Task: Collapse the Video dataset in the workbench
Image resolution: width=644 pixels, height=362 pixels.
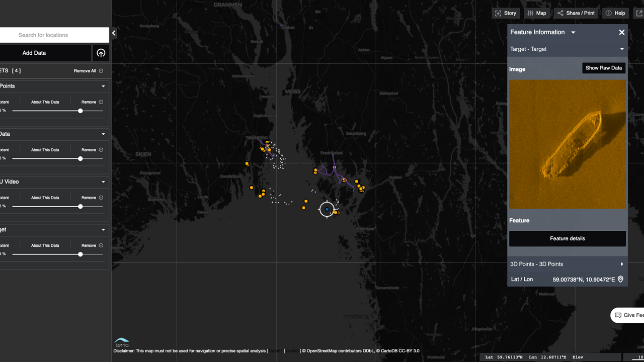Action: (x=103, y=182)
